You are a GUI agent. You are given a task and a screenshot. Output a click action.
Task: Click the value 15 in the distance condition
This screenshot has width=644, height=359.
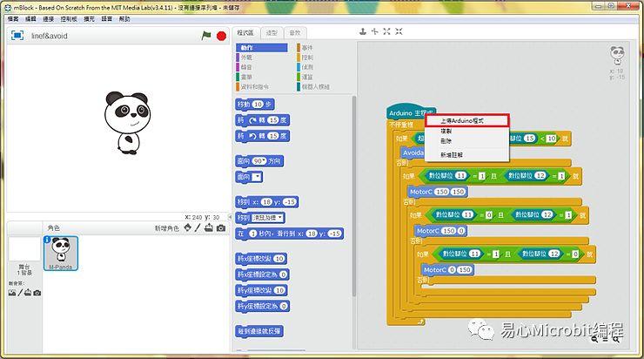pos(530,139)
